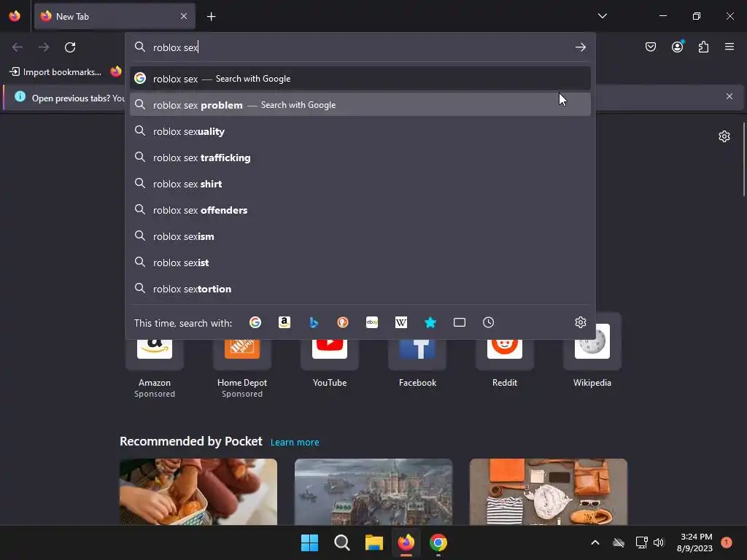Search history using clock icon
The width and height of the screenshot is (747, 560).
point(488,323)
